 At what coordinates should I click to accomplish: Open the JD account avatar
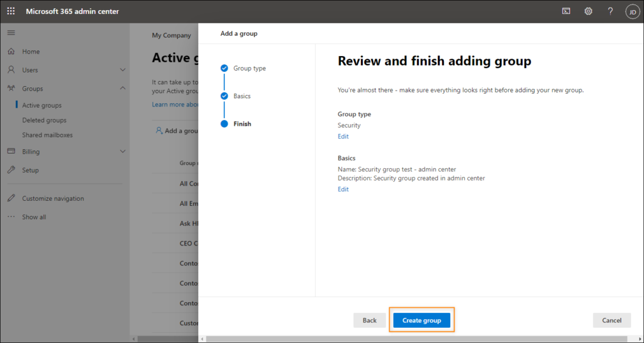pyautogui.click(x=633, y=11)
